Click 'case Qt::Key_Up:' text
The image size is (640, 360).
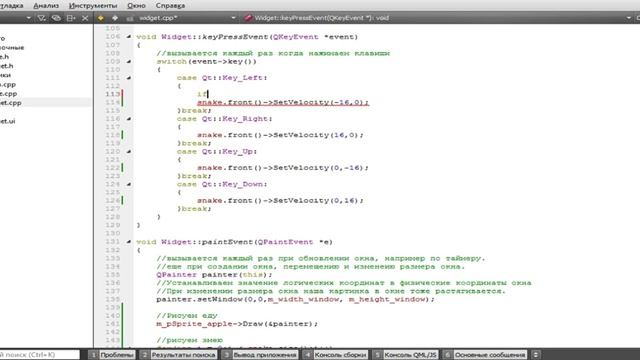(x=217, y=151)
